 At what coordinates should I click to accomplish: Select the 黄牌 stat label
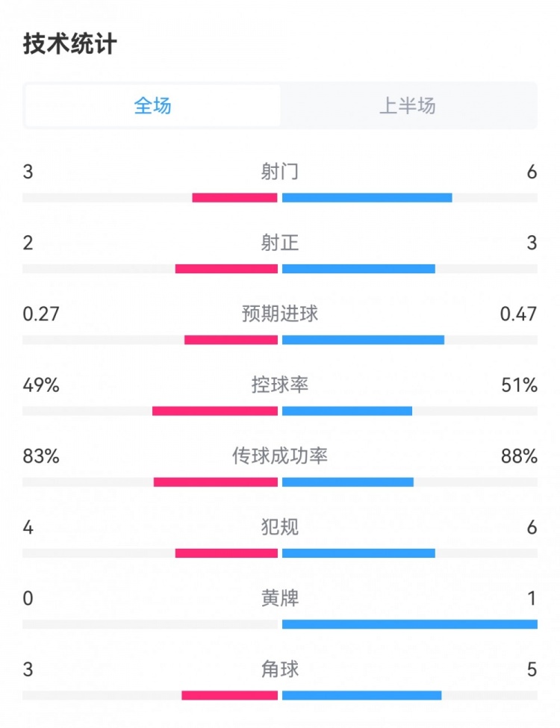pos(280,598)
